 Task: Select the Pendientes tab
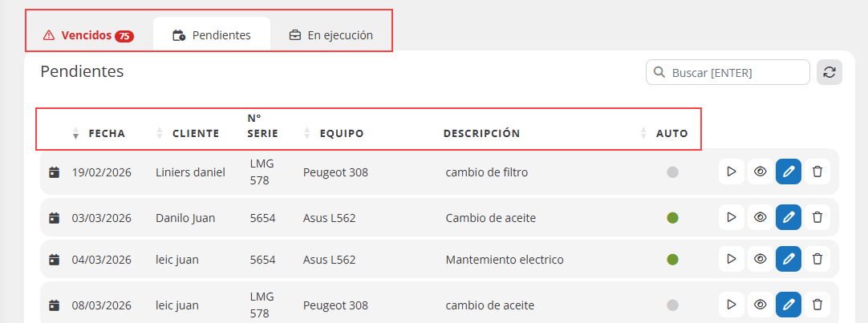(x=212, y=35)
